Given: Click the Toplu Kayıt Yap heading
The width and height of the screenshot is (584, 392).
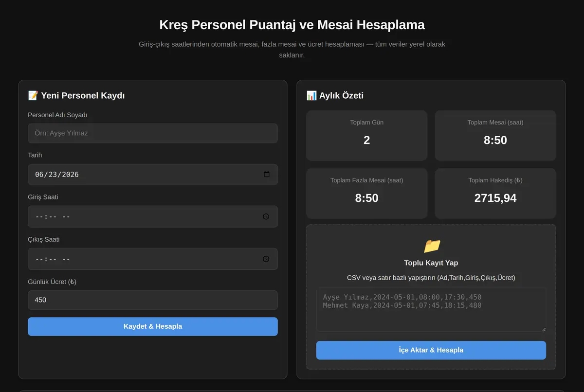Looking at the screenshot, I should coord(431,263).
